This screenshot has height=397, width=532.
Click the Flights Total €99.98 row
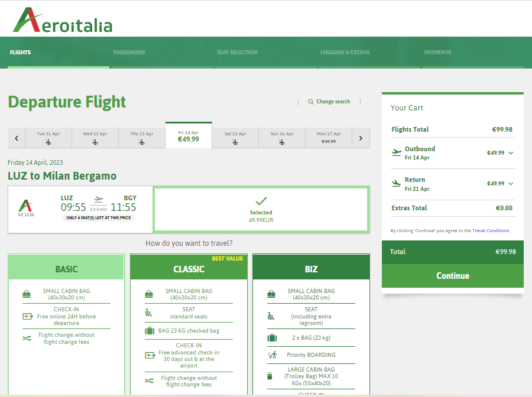453,129
